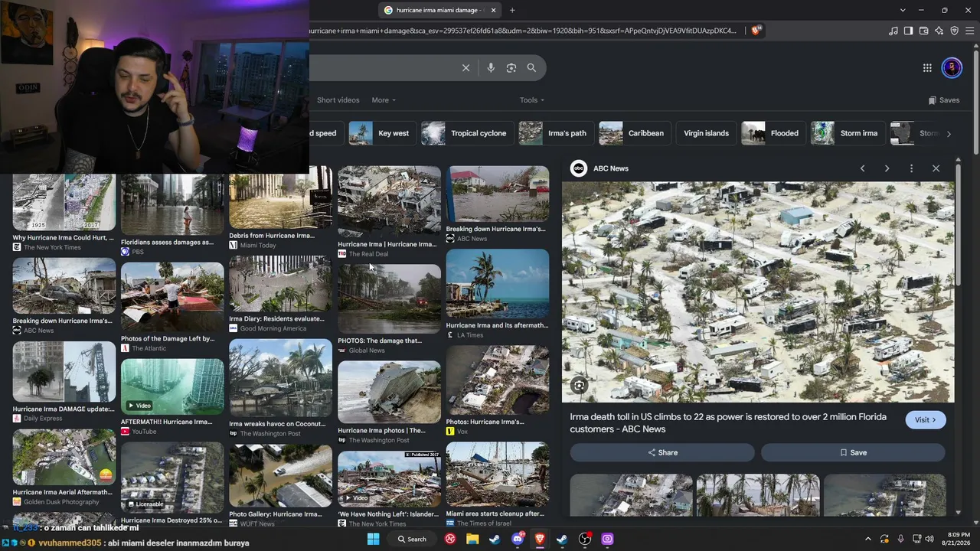Image resolution: width=980 pixels, height=551 pixels.
Task: Open the Vox Photos: Hurricane Irma's thumbnail
Action: click(498, 380)
